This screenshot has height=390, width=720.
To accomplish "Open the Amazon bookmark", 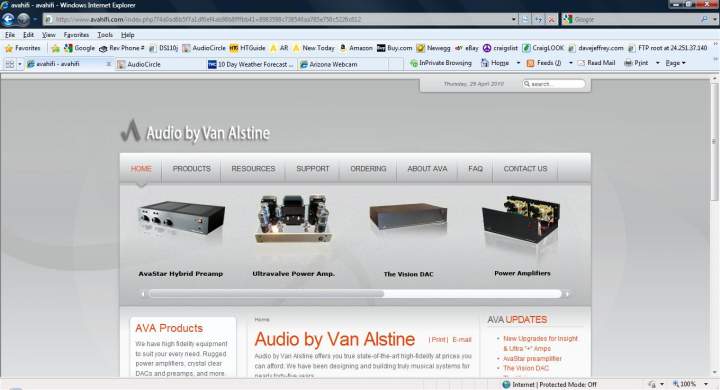I will 356,48.
